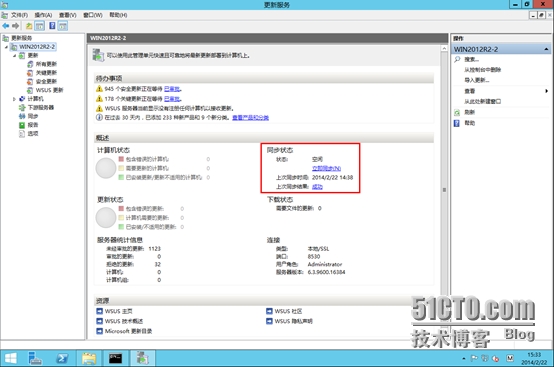Select the 报告 tree node
This screenshot has width=554, height=367.
(x=33, y=125)
